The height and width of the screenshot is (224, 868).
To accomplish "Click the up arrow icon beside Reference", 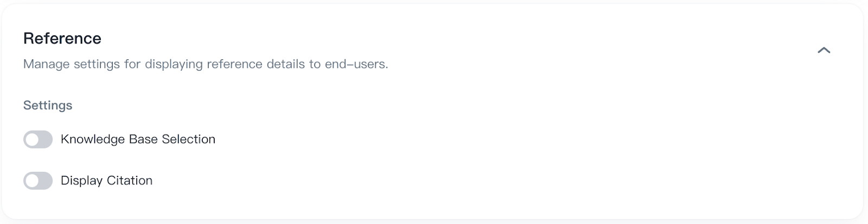I will [x=824, y=50].
